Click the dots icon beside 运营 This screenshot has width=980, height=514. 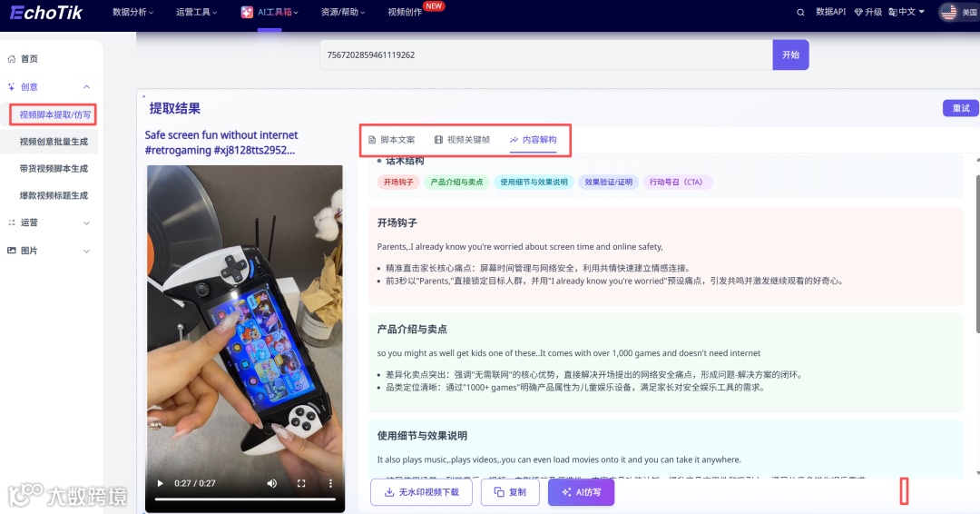[11, 222]
